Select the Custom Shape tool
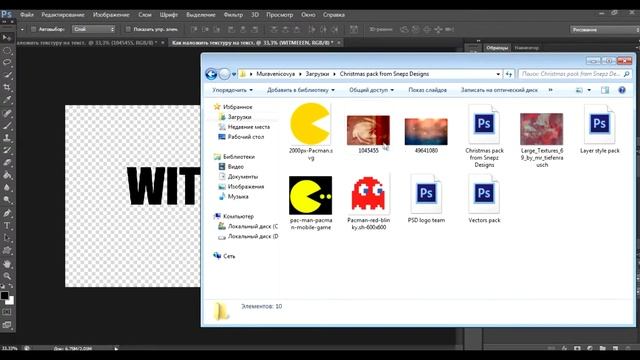640x360 pixels. [7, 251]
